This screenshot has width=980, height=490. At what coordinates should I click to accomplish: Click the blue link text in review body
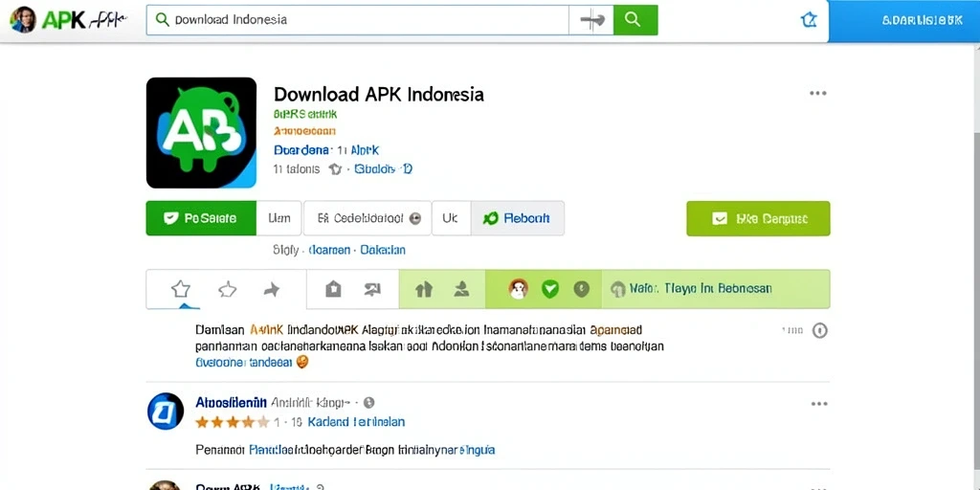[372, 450]
